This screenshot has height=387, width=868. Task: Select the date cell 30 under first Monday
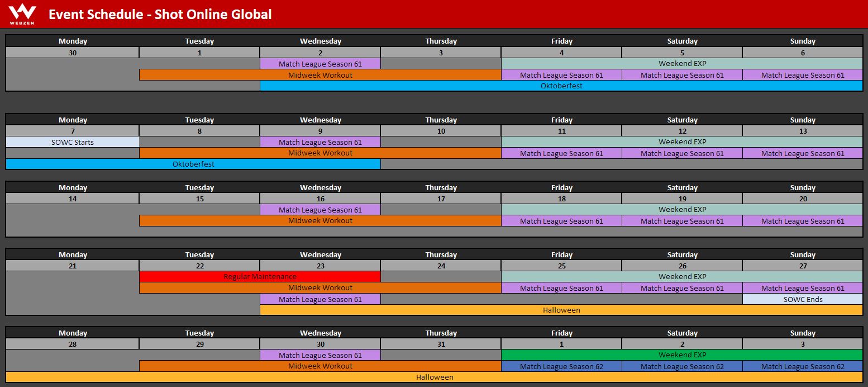73,53
